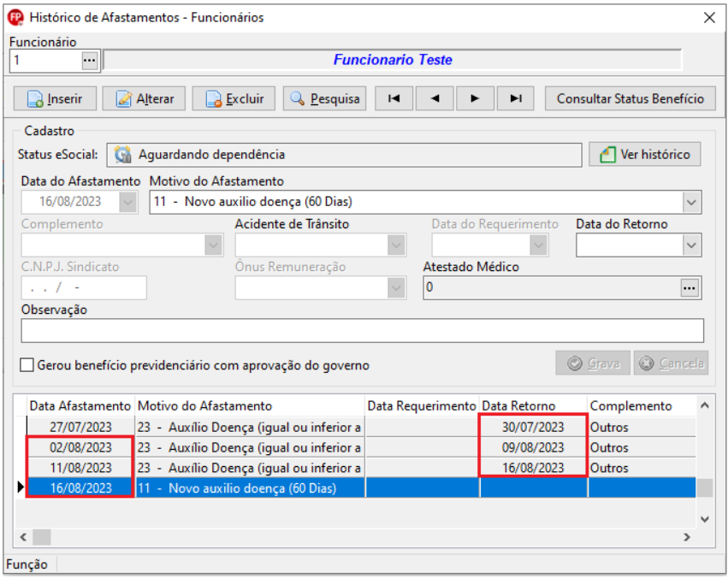Click Excluir to delete record
This screenshot has width=728, height=579.
(234, 98)
